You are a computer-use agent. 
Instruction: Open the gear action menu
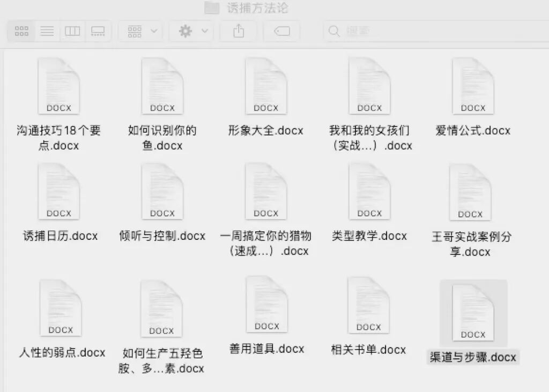click(x=192, y=31)
